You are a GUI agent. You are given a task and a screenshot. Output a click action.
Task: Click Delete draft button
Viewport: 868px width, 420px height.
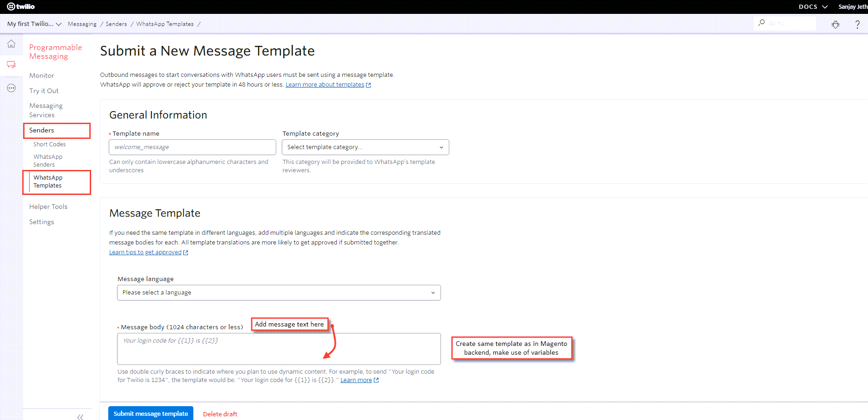[x=220, y=414]
